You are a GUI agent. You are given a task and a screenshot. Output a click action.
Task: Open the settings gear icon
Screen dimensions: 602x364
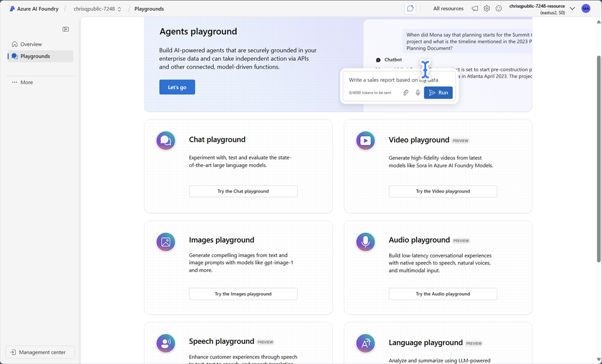(487, 9)
